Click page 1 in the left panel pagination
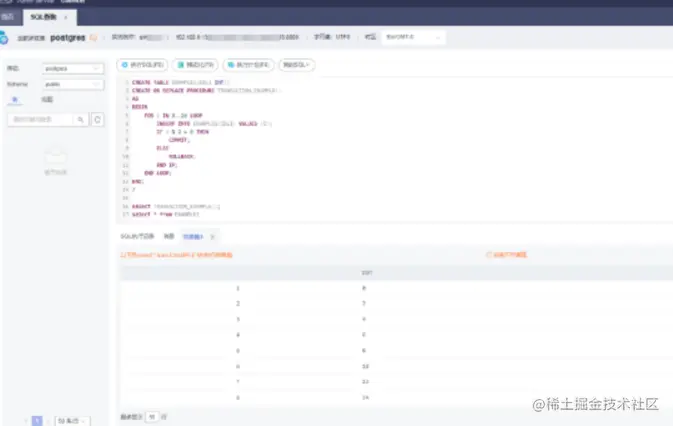The image size is (673, 426). 37,421
